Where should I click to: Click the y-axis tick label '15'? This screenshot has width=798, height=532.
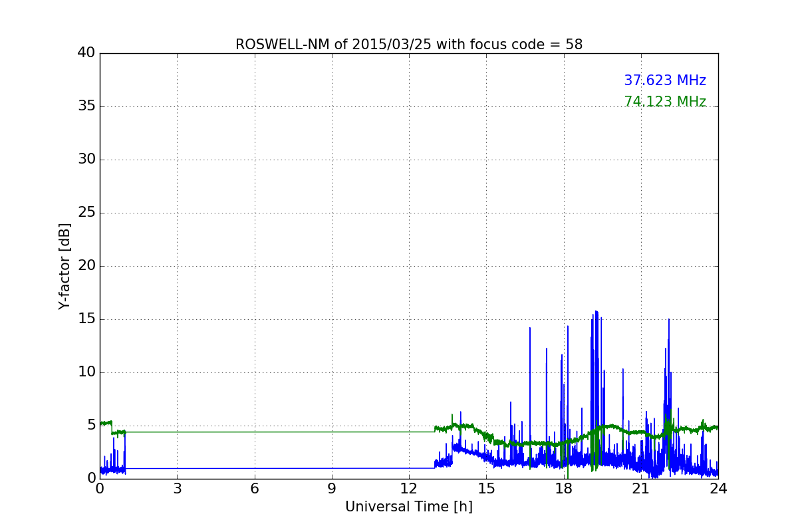(86, 319)
